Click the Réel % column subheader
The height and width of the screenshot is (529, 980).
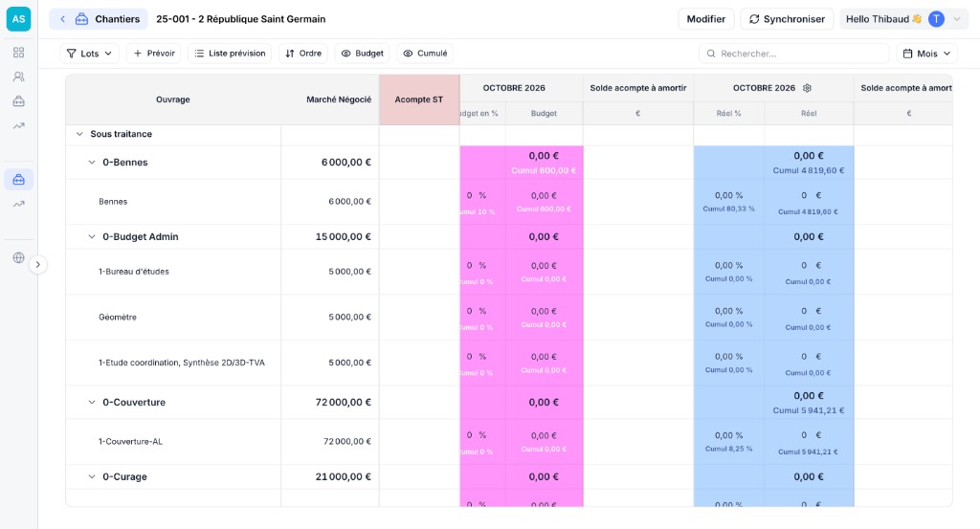click(x=728, y=114)
